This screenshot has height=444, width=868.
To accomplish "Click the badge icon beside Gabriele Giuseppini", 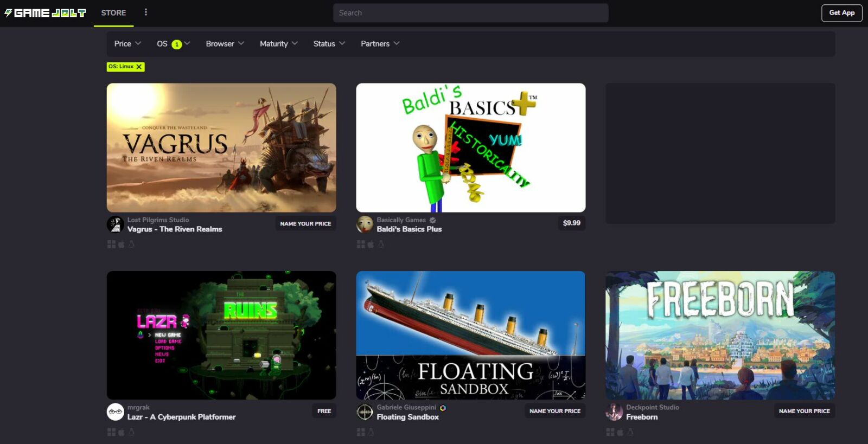I will coord(443,408).
